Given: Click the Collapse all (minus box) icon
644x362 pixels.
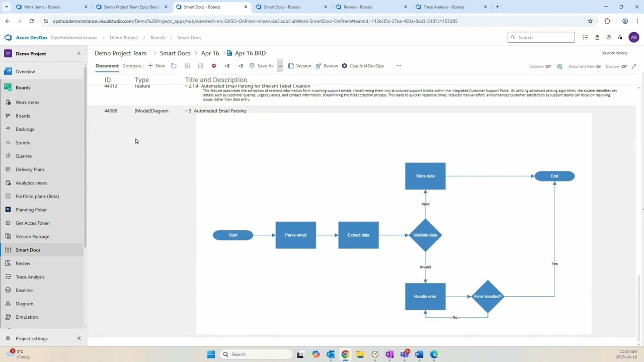Looking at the screenshot, I should coord(200,66).
